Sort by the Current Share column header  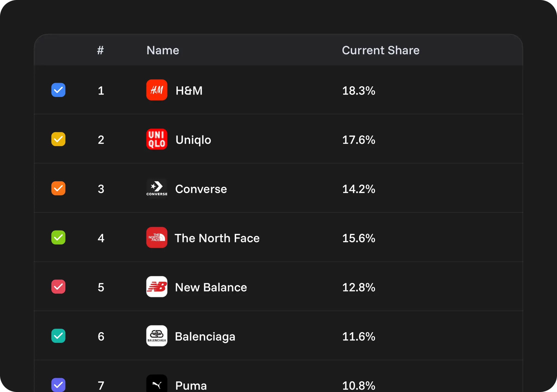pos(380,50)
